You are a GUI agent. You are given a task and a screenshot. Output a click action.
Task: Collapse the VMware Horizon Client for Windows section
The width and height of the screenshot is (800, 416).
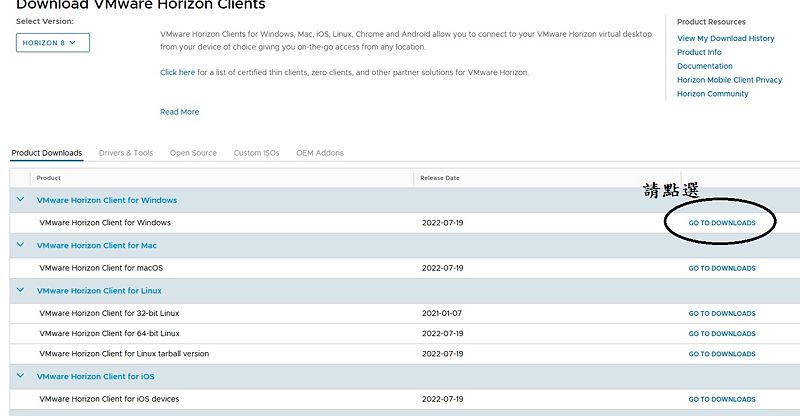tap(20, 200)
